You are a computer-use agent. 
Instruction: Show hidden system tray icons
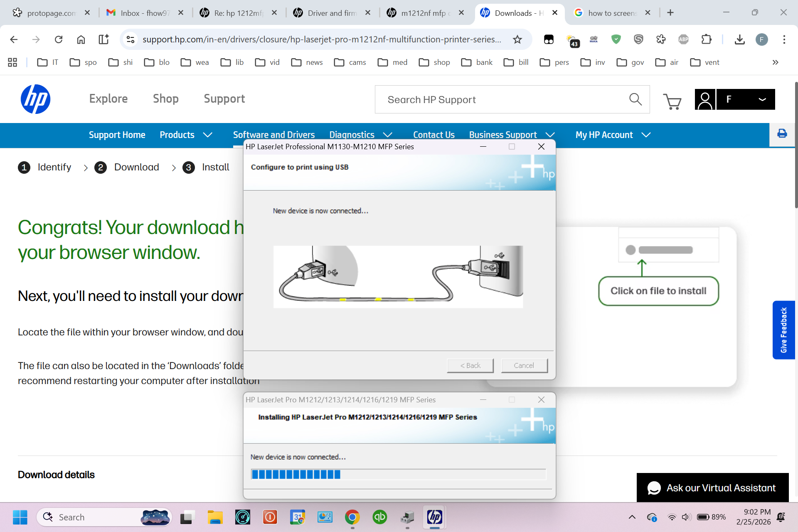point(632,517)
